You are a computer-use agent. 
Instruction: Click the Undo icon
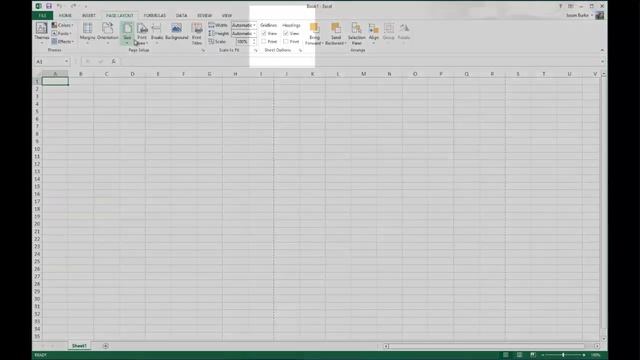60,6
